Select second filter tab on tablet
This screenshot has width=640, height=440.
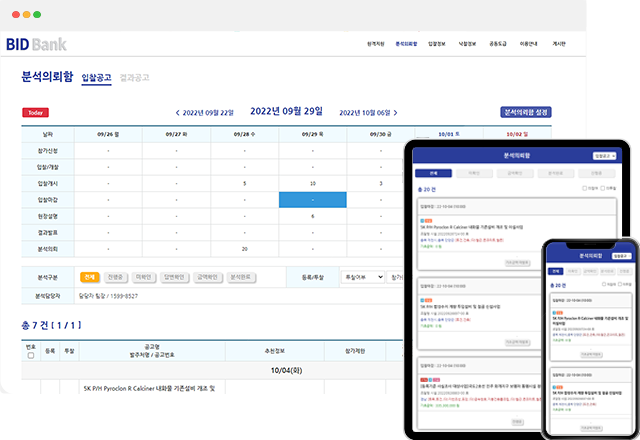474,173
